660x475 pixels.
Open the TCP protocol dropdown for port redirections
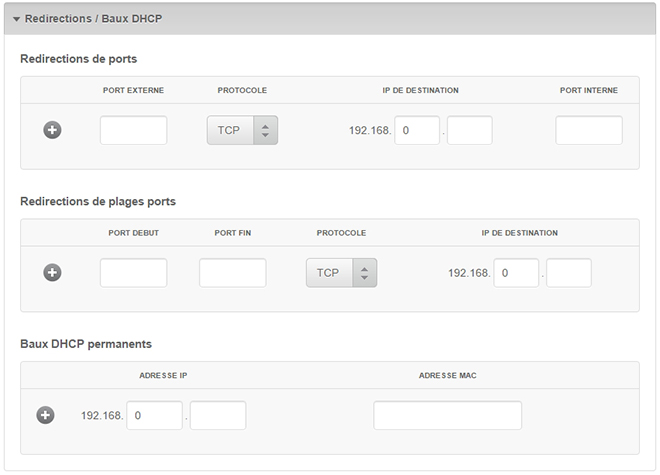[x=230, y=130]
